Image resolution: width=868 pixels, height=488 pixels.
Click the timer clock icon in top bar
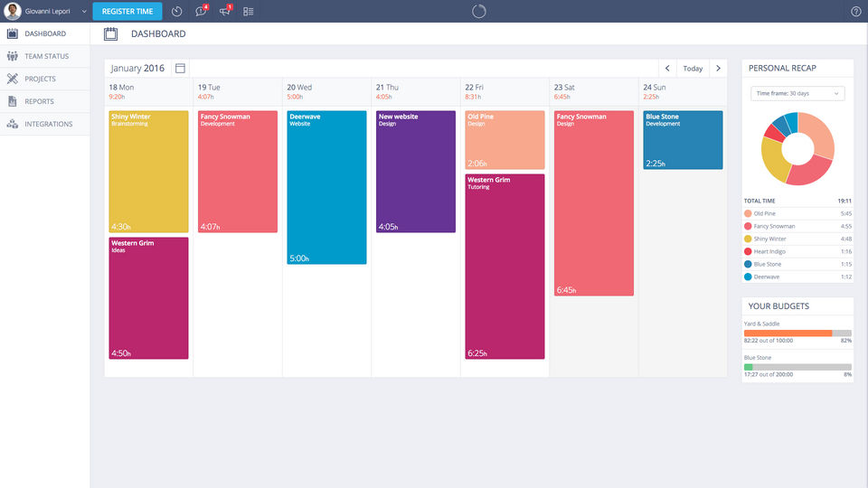pos(176,11)
